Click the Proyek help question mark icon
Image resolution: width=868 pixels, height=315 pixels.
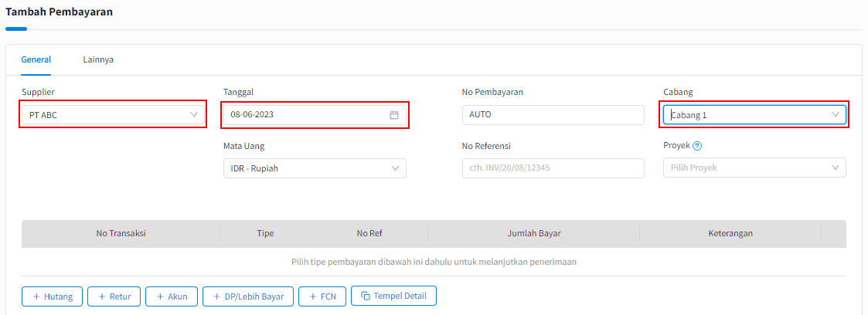(697, 146)
